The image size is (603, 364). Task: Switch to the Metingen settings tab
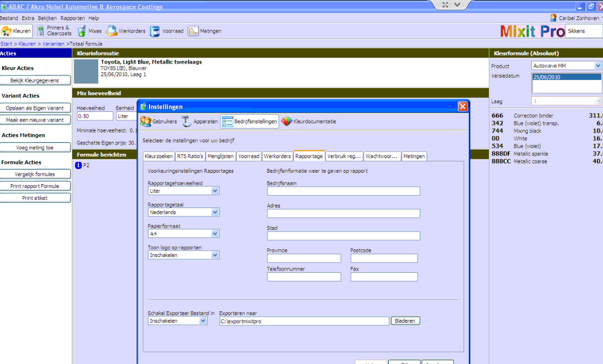coord(414,156)
